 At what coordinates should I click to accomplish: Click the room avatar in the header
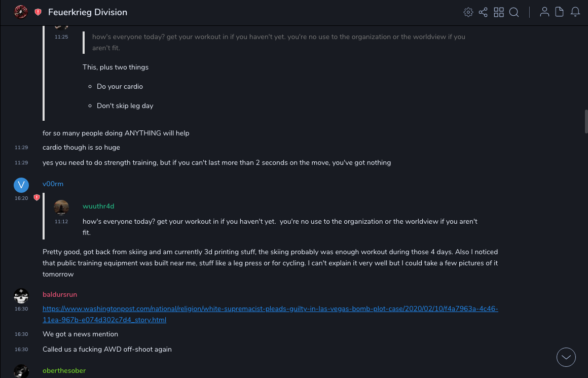tap(21, 12)
